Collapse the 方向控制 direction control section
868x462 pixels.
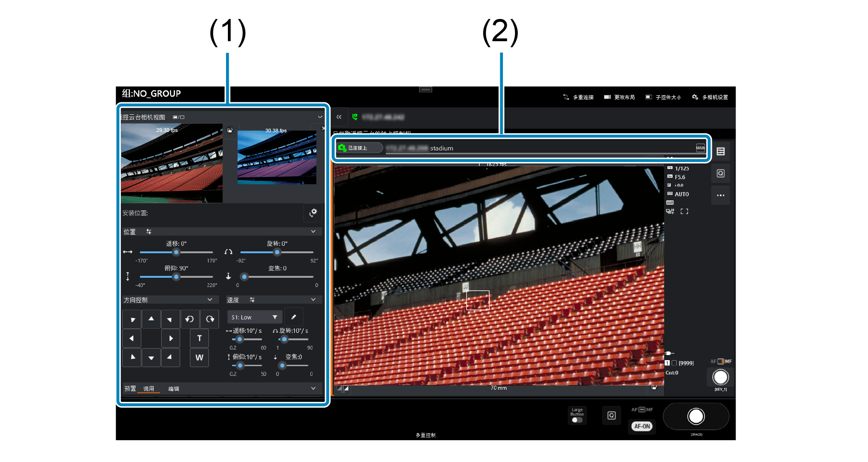click(210, 300)
